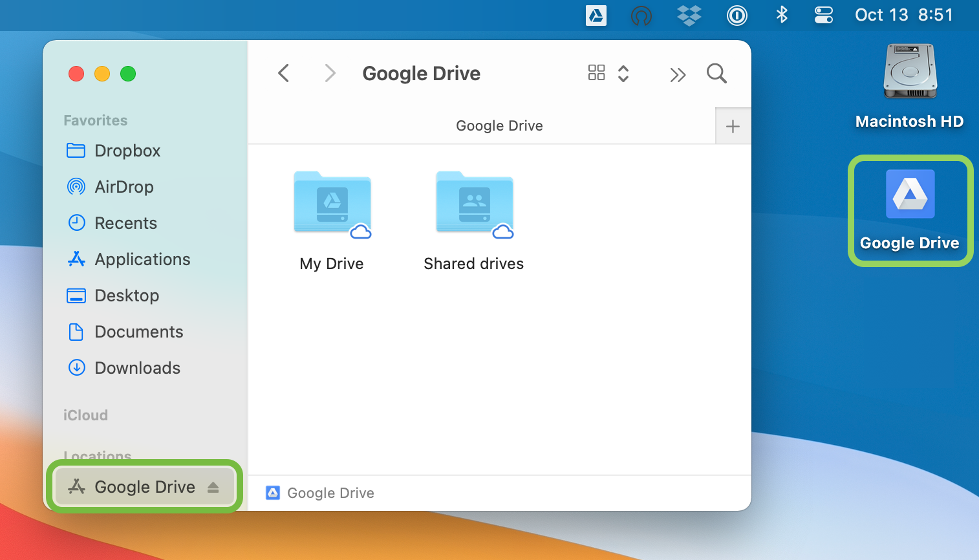The width and height of the screenshot is (979, 560).
Task: Go back in Finder
Action: 283,73
